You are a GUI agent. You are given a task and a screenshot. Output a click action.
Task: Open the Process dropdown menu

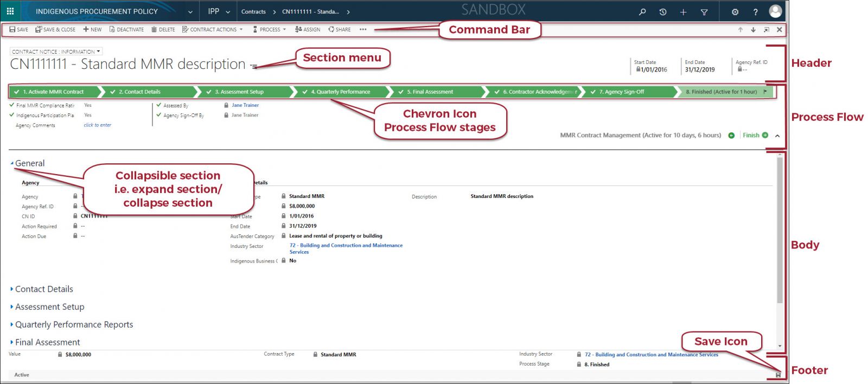(x=270, y=29)
